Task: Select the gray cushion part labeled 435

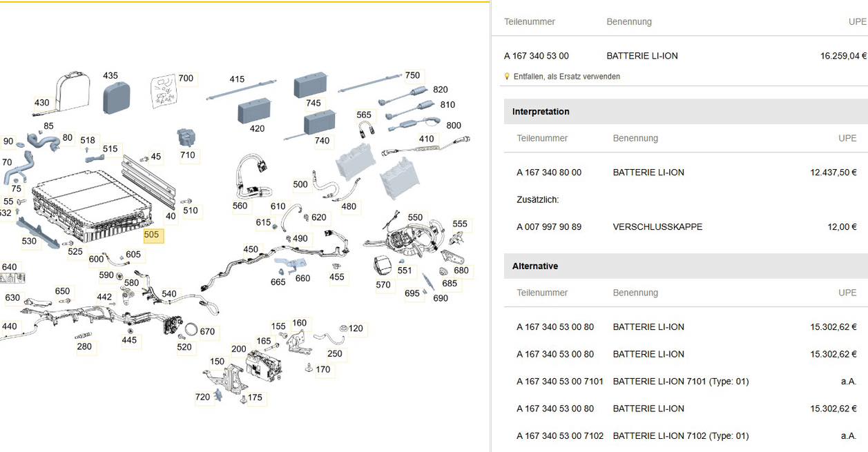Action: (117, 98)
